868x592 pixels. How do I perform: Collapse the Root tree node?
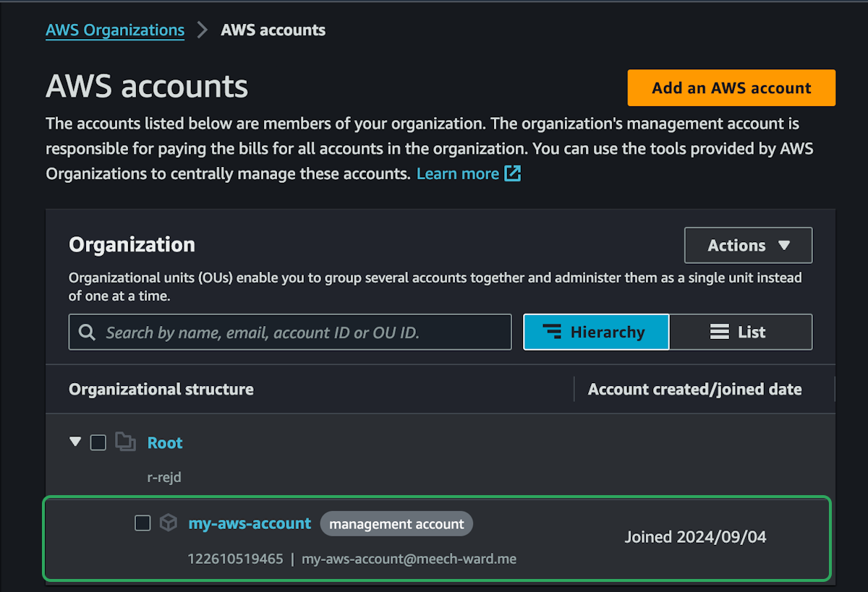tap(75, 442)
